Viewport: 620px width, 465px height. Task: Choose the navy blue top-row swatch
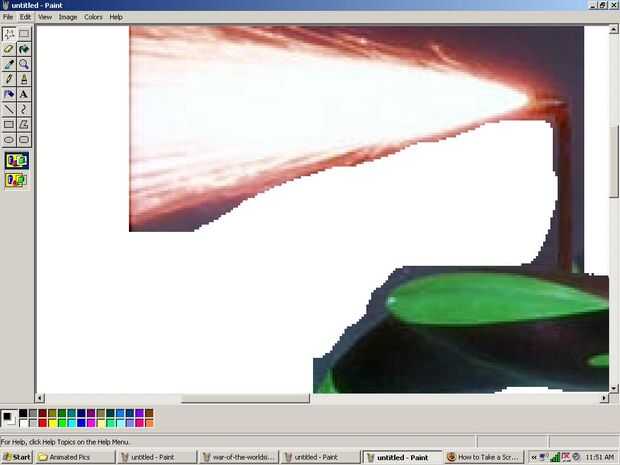point(81,413)
